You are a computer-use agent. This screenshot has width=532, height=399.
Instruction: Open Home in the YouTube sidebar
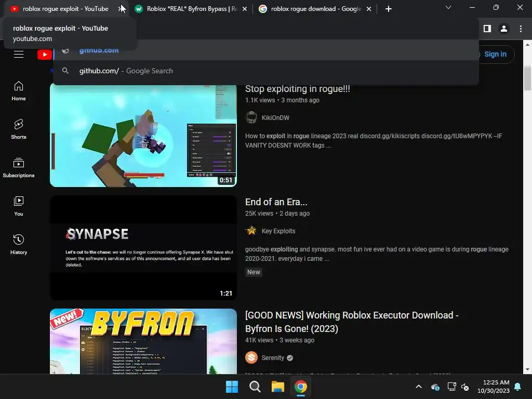(x=19, y=91)
